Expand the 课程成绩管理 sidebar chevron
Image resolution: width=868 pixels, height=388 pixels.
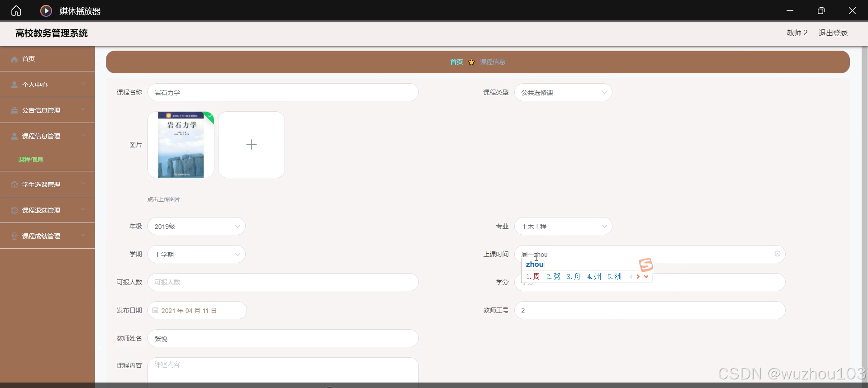pos(83,236)
